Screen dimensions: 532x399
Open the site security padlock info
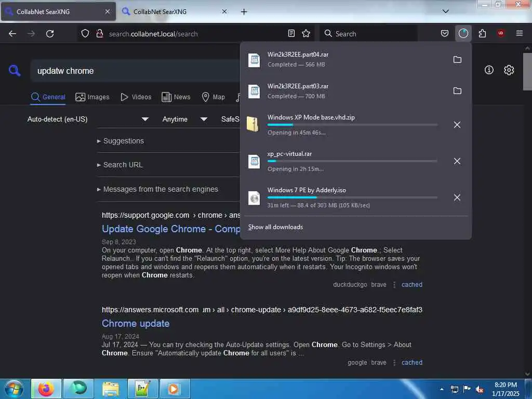click(99, 34)
